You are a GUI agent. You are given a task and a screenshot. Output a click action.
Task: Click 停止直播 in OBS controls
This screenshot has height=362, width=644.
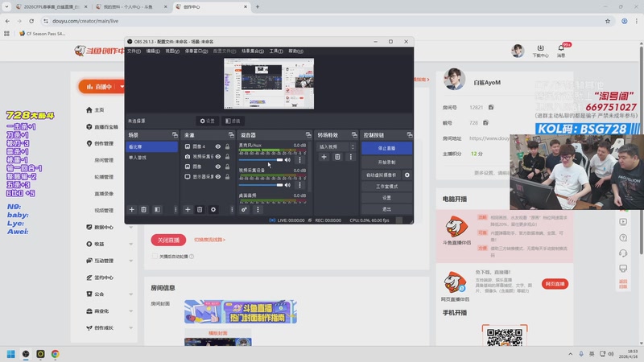tap(387, 148)
